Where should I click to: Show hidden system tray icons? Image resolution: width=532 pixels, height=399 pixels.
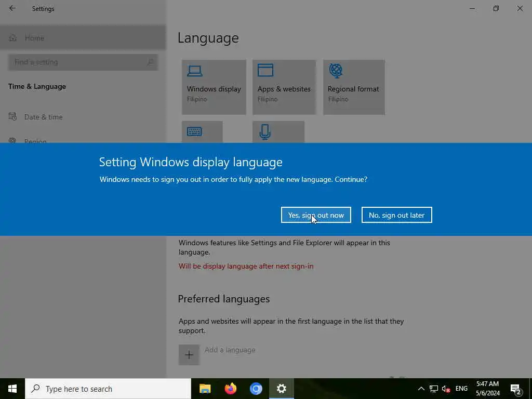pyautogui.click(x=421, y=389)
